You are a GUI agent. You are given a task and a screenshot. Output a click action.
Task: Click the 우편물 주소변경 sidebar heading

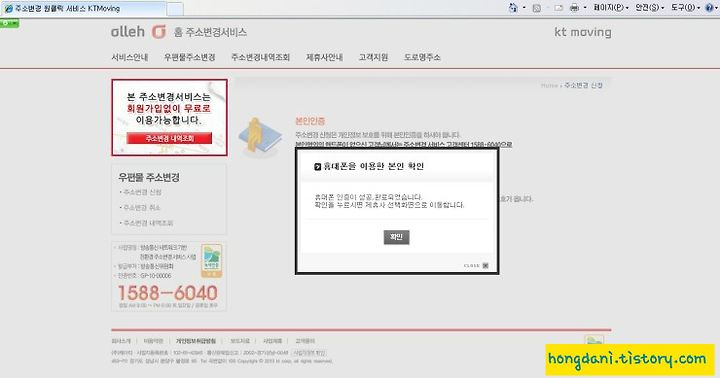[149, 177]
